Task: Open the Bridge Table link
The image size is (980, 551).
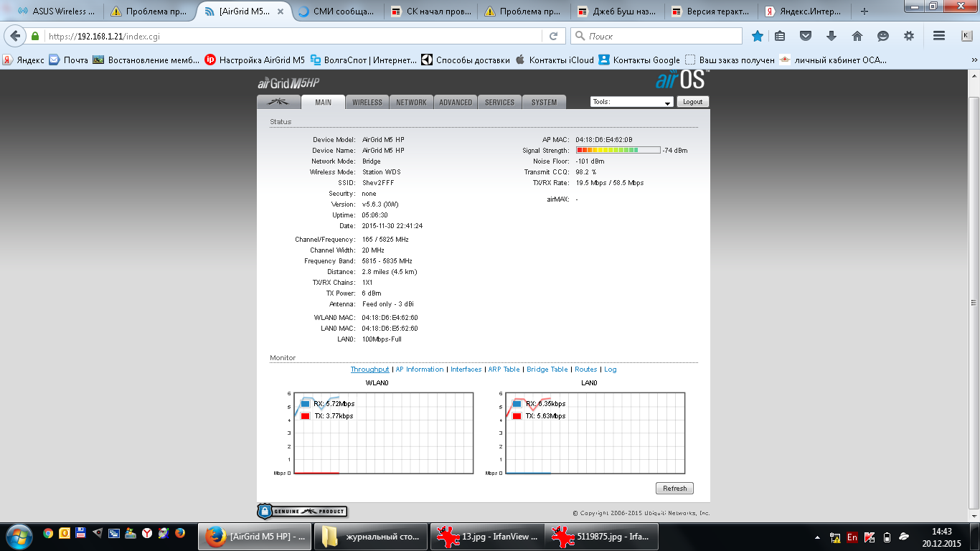Action: (547, 369)
